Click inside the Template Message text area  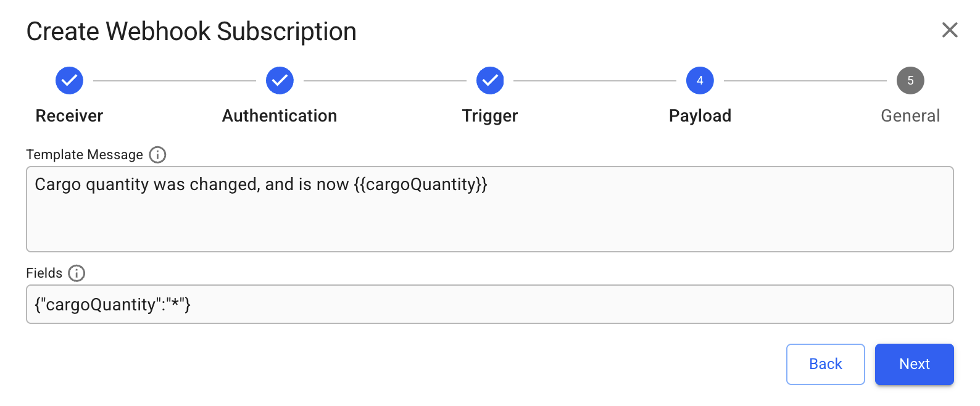[490, 219]
